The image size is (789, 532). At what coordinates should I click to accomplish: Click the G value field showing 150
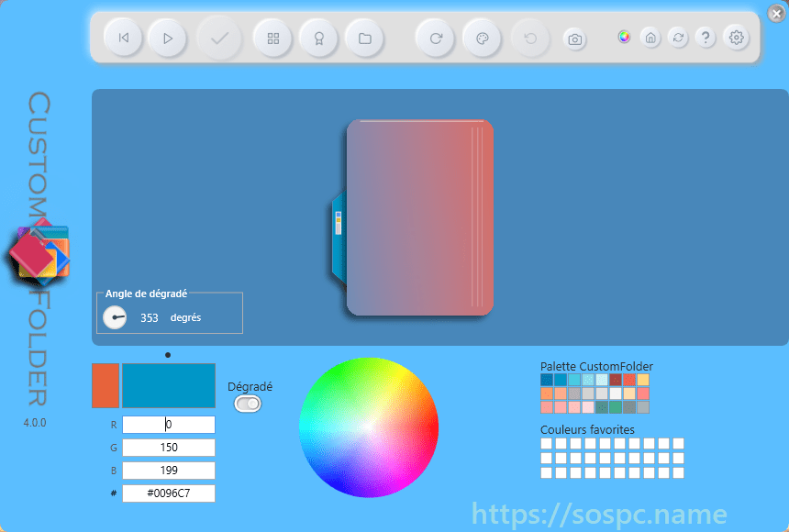click(169, 448)
